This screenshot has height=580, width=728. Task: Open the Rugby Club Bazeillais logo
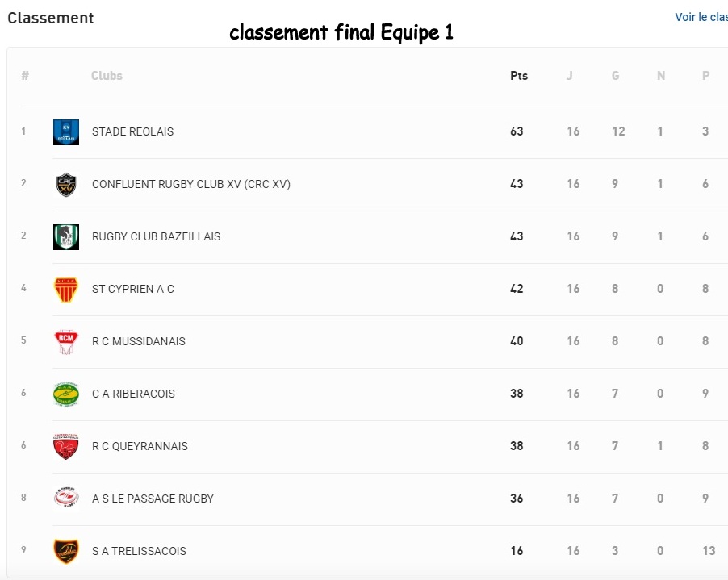coord(66,237)
